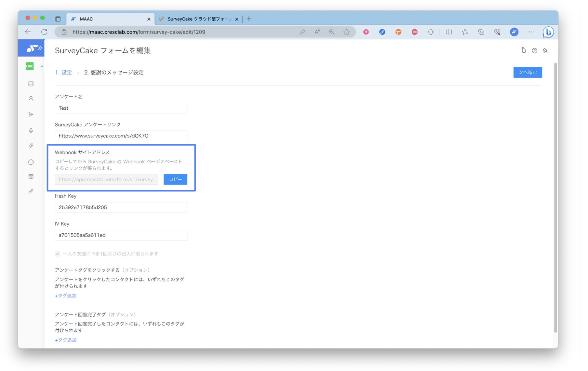Open the browser extensions puzzle icon
This screenshot has height=371, width=588.
point(431,32)
